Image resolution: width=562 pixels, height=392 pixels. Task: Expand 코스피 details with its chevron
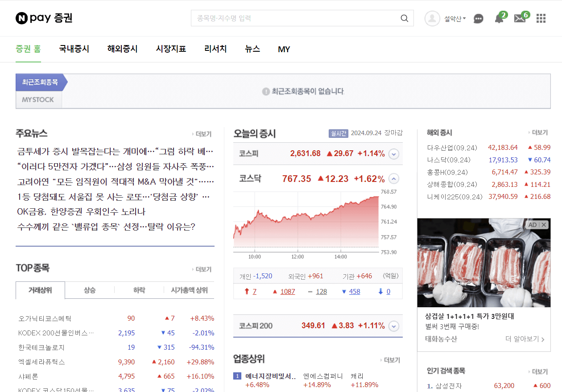click(393, 153)
